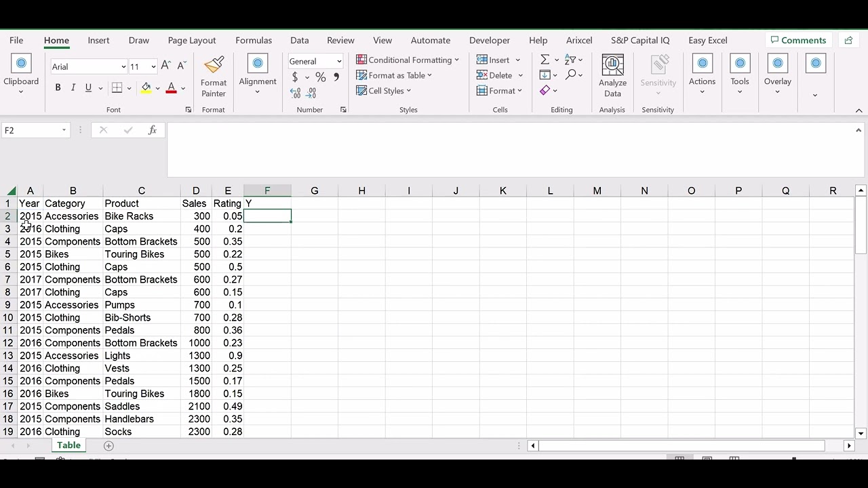The image size is (868, 488).
Task: Add new sheet plus icon
Action: point(108,445)
